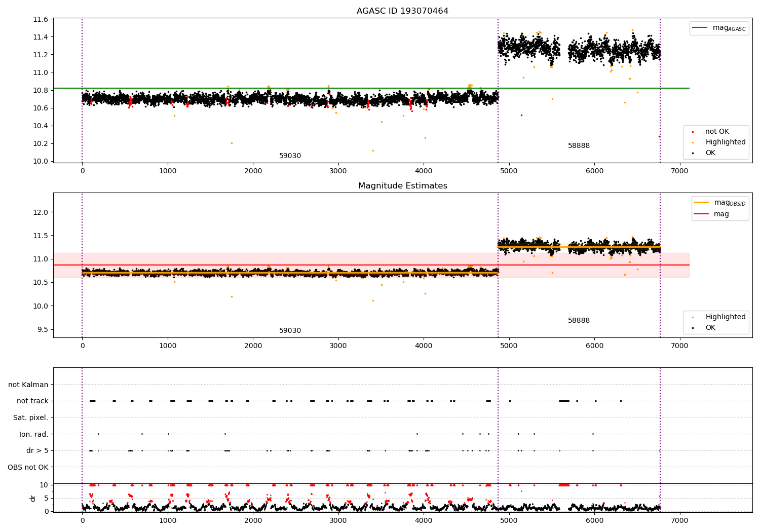Click the 59030 label in Magnitude Estimates plot
760x532 pixels.
point(290,331)
